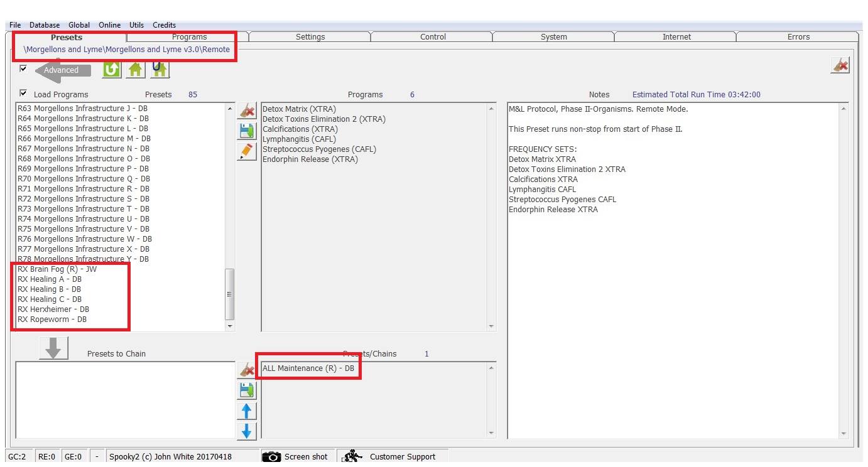
Task: Click the Notes text area
Action: (x=673, y=271)
